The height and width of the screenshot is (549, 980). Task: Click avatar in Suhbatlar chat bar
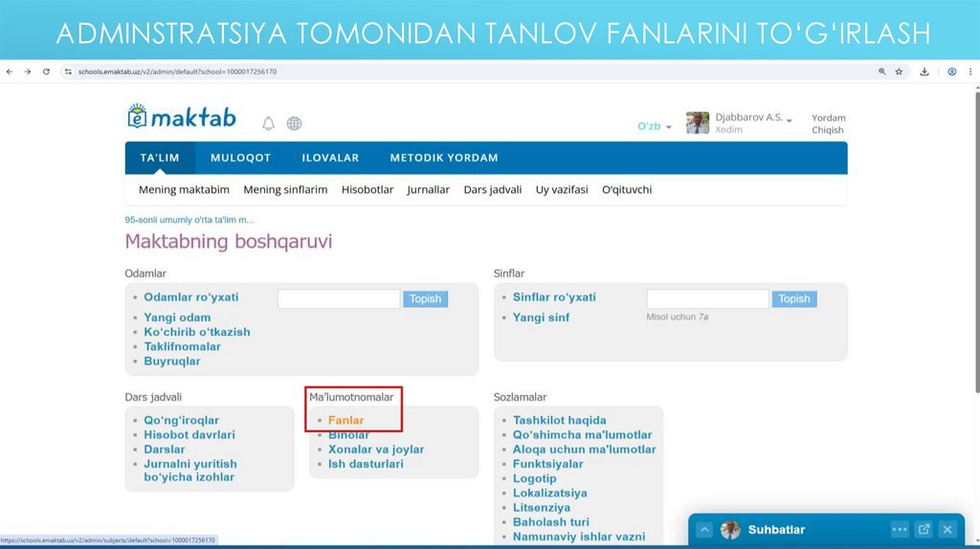coord(730,530)
